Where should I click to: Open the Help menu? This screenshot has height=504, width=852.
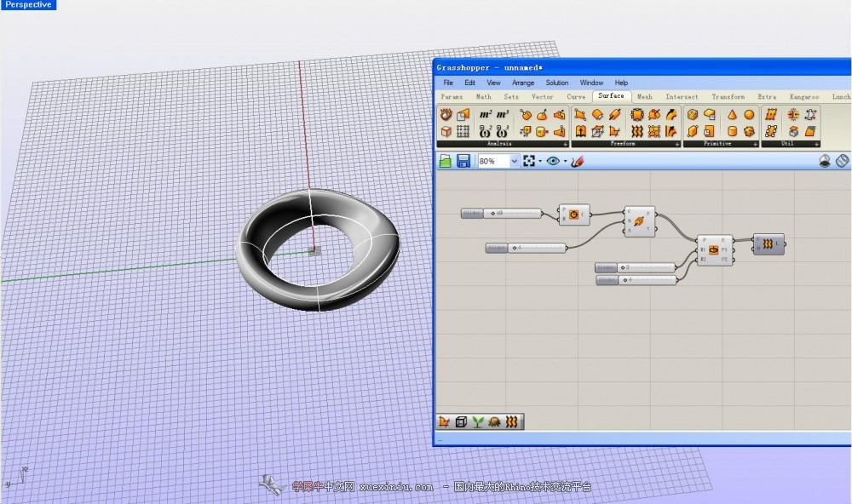621,83
